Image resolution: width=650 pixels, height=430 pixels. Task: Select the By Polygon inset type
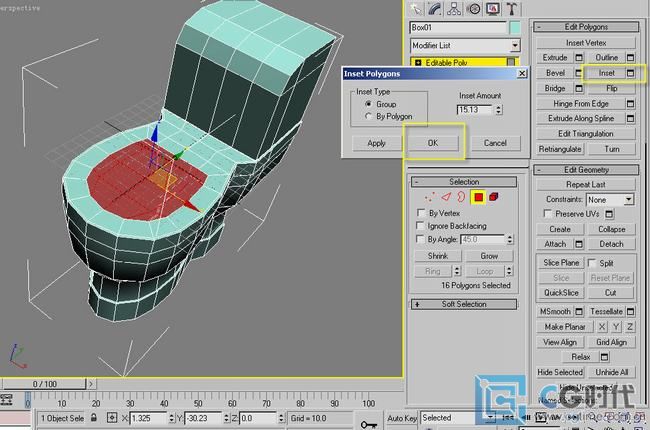[368, 117]
